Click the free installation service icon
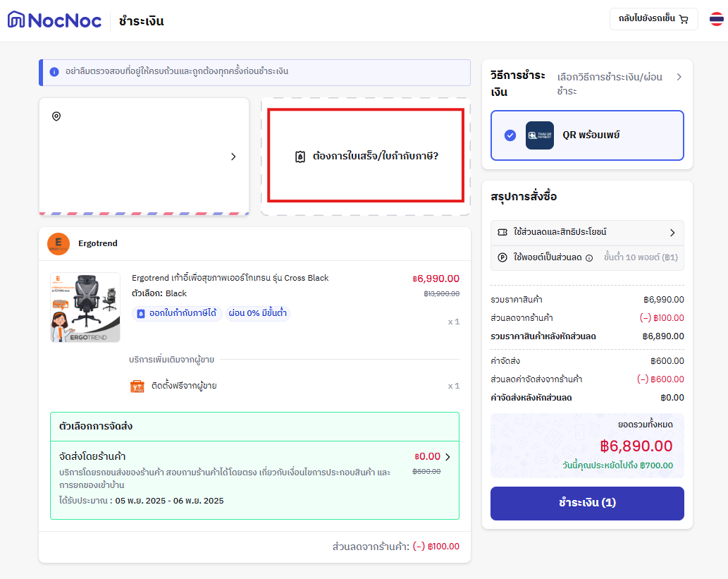This screenshot has height=579, width=728. tap(137, 386)
